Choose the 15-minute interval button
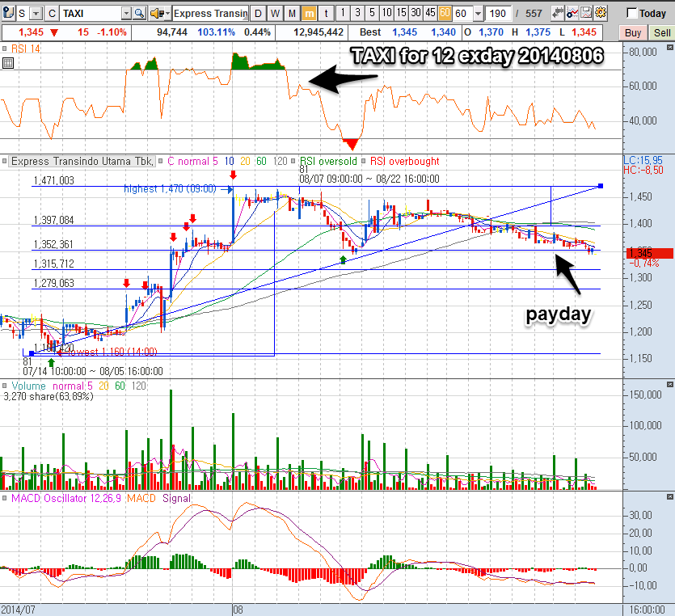675x616 pixels. pyautogui.click(x=401, y=13)
